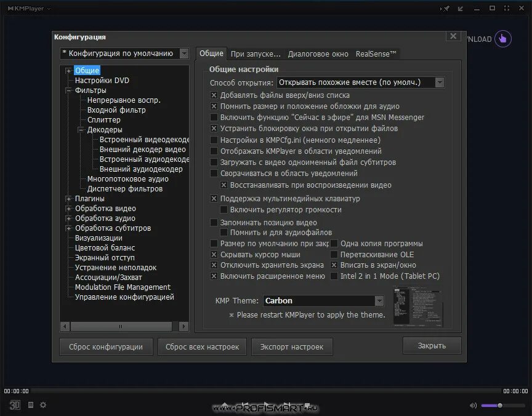Select Цветовой баланс in tree

[x=105, y=247]
